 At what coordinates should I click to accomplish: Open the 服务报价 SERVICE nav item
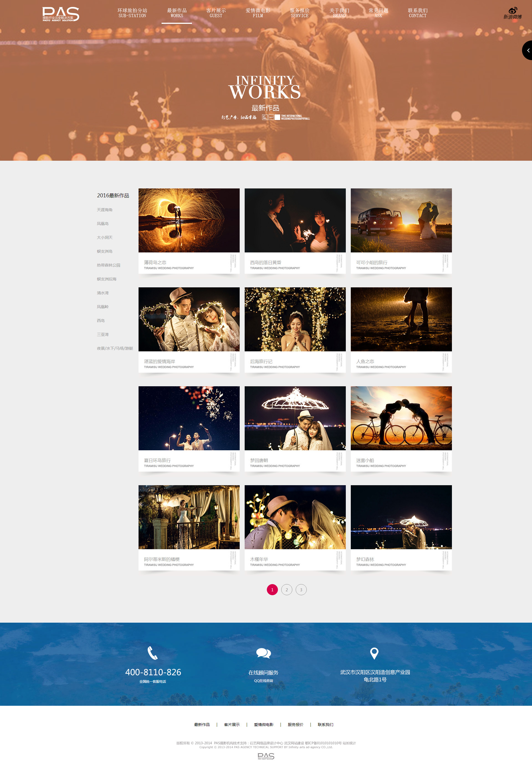click(x=299, y=13)
